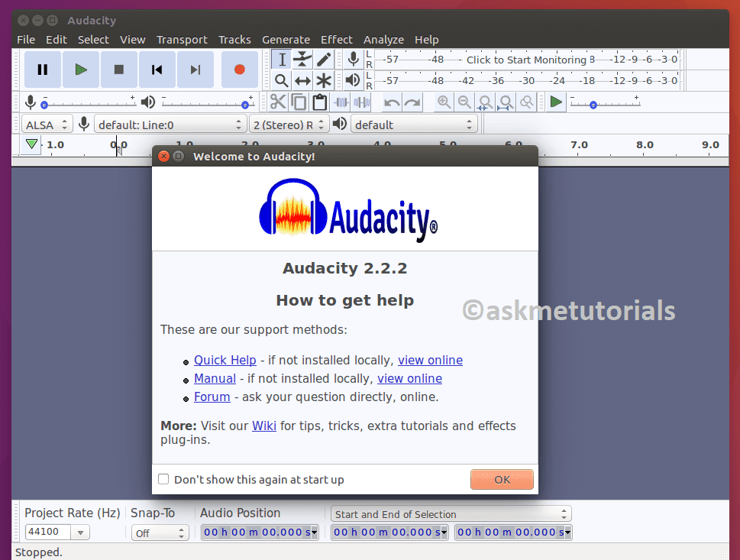740x560 pixels.
Task: Start playback with the green Play button
Action: 81,70
